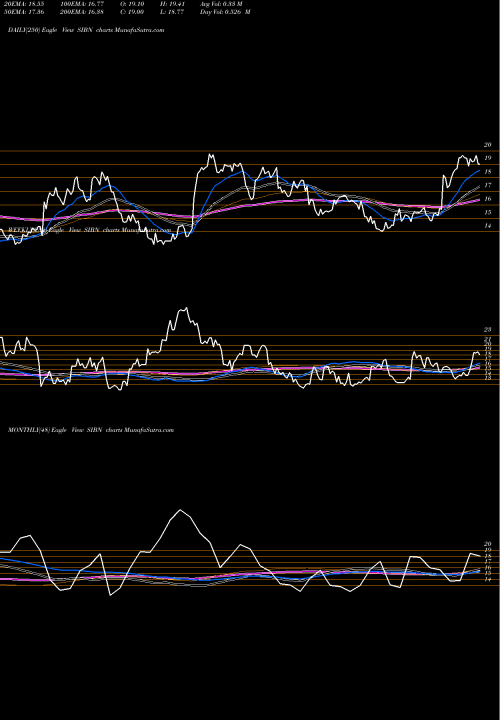Click the 17 price label on daily chart

coord(488,185)
